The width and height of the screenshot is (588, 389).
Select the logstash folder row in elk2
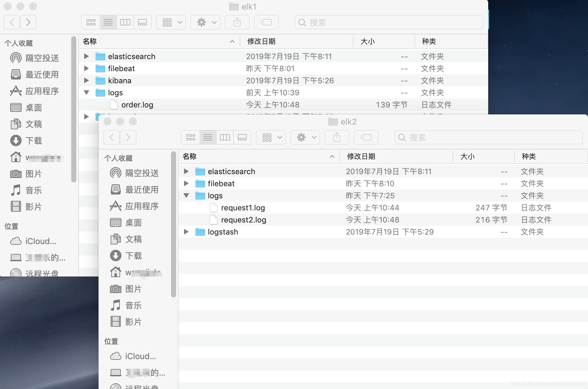[x=383, y=232]
